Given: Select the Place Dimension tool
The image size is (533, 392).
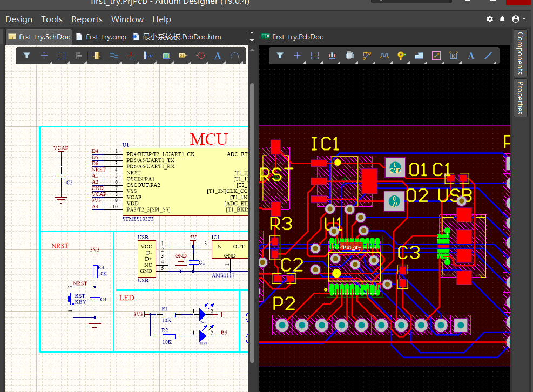Looking at the screenshot, I should [454, 55].
